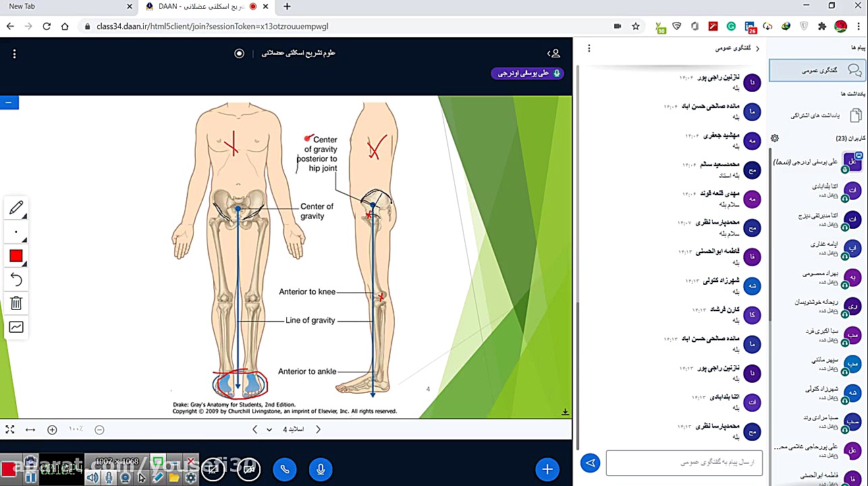Open the line thickness dot selector
Viewport: 868px width, 486px height.
16,232
